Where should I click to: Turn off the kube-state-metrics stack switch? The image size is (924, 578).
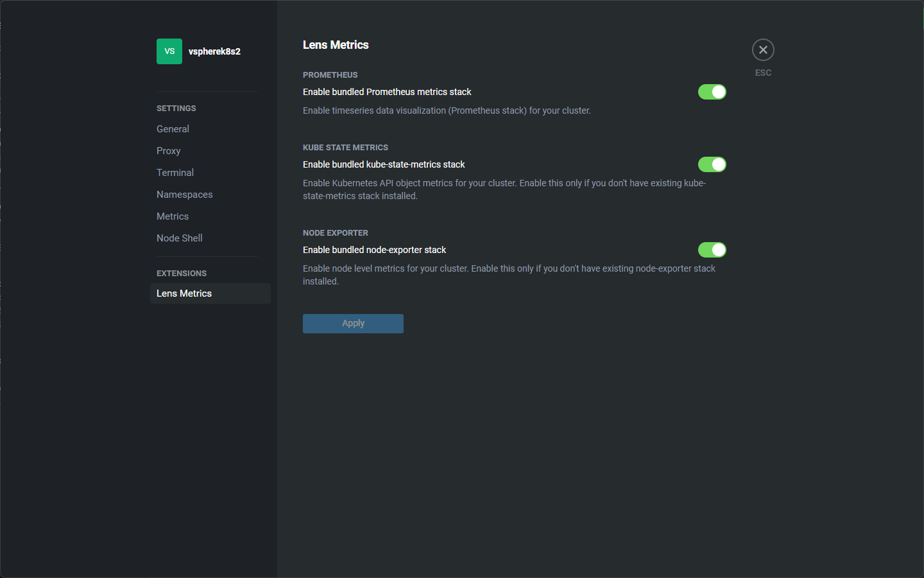click(x=712, y=164)
